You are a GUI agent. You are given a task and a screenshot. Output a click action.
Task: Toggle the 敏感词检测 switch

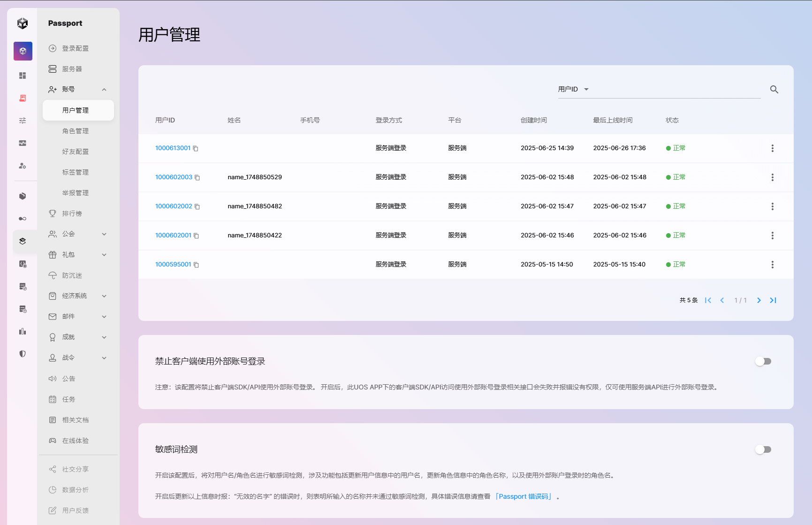click(x=763, y=449)
